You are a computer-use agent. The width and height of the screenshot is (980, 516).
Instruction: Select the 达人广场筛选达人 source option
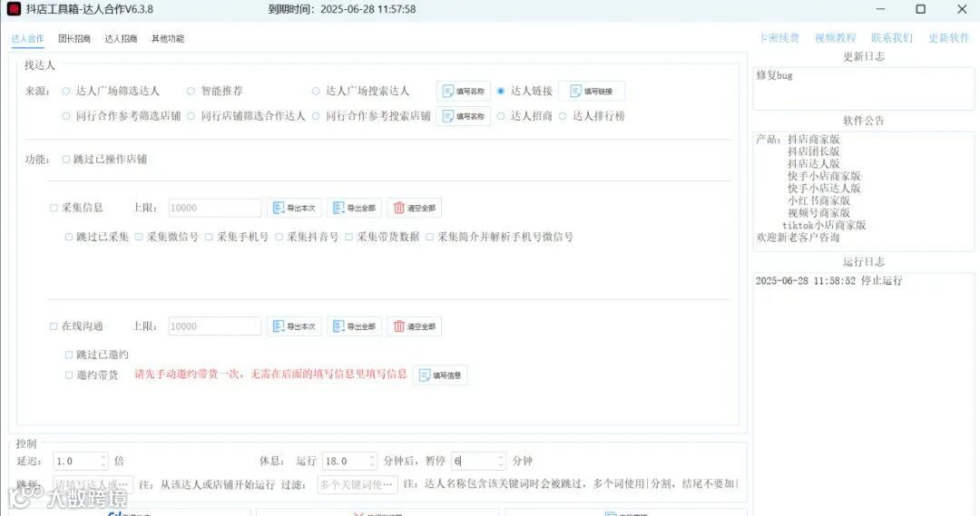(65, 92)
